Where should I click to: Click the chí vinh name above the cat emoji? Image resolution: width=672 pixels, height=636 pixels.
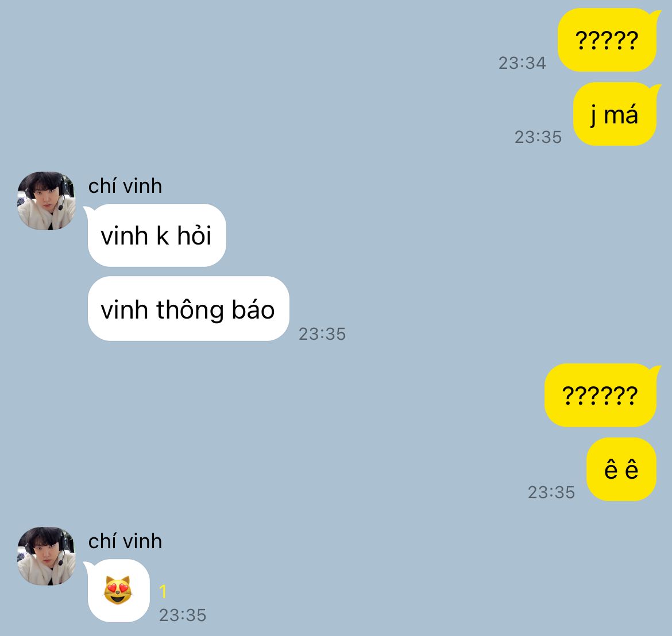tap(125, 541)
